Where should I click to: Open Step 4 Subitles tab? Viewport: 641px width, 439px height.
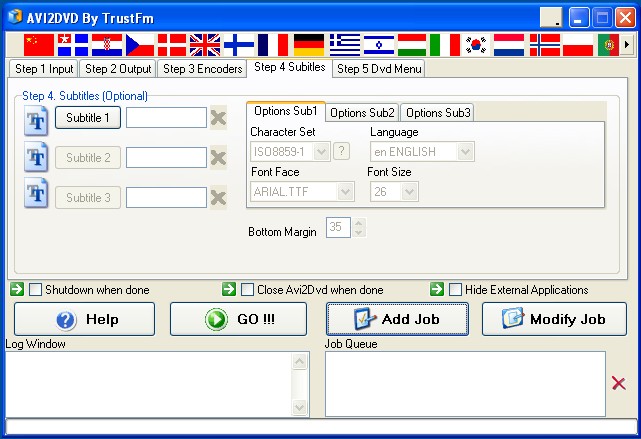click(289, 67)
